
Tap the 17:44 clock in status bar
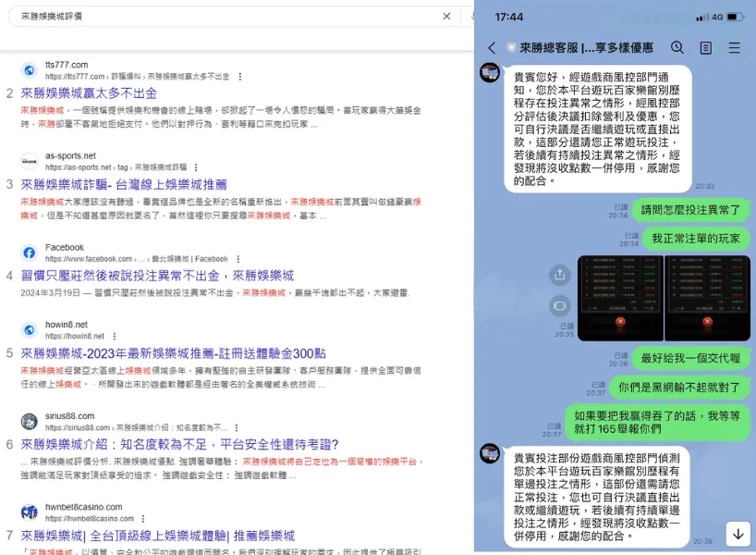pyautogui.click(x=508, y=17)
